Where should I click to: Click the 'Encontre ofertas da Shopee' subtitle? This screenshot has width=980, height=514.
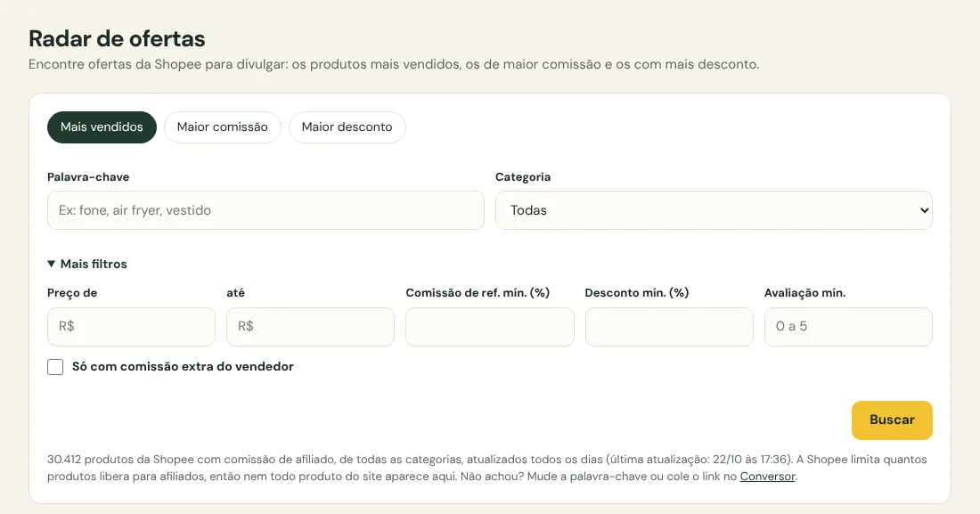click(394, 64)
